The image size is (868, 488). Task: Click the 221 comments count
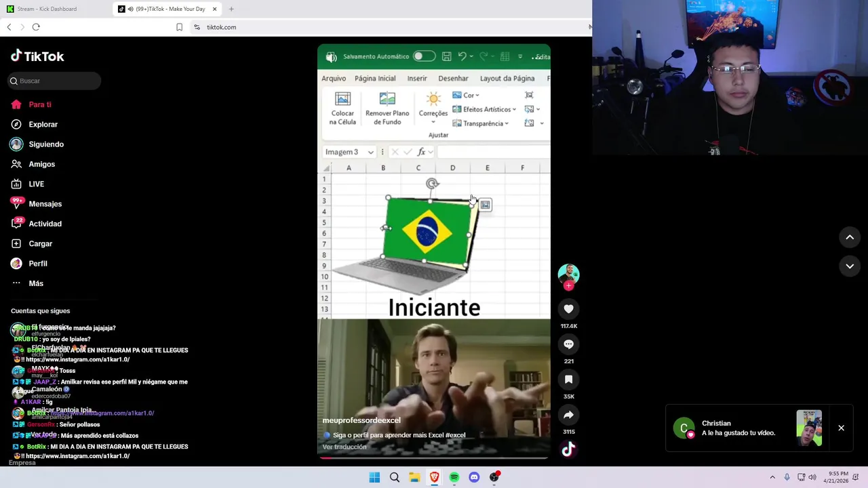point(568,361)
